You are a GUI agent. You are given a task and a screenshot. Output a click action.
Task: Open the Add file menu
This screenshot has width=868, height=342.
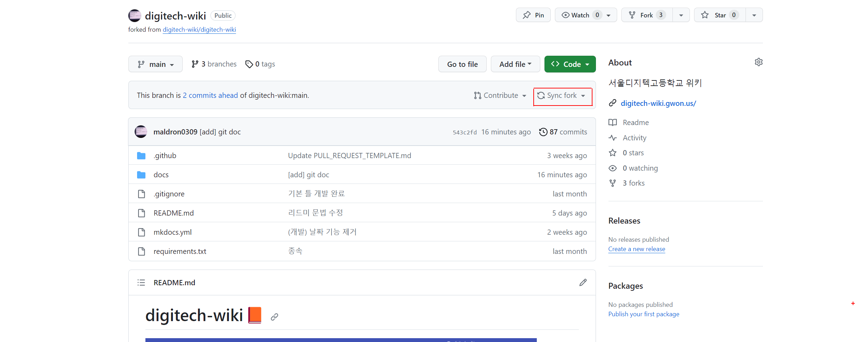[x=515, y=64]
